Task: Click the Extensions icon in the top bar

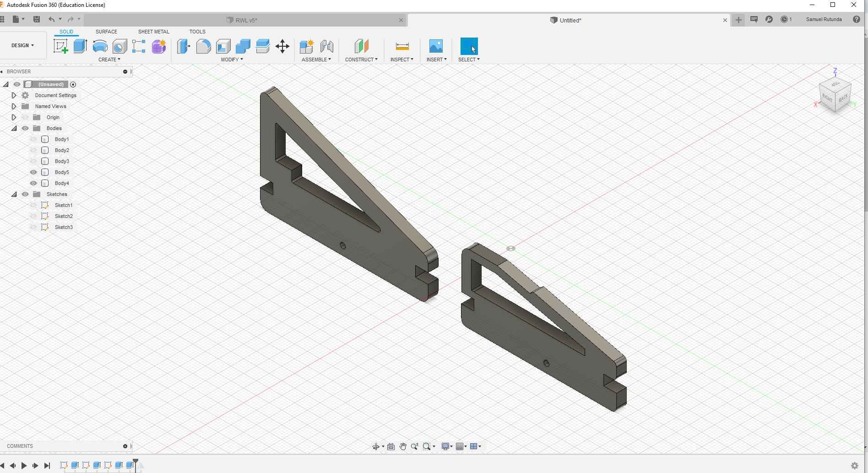Action: point(769,19)
